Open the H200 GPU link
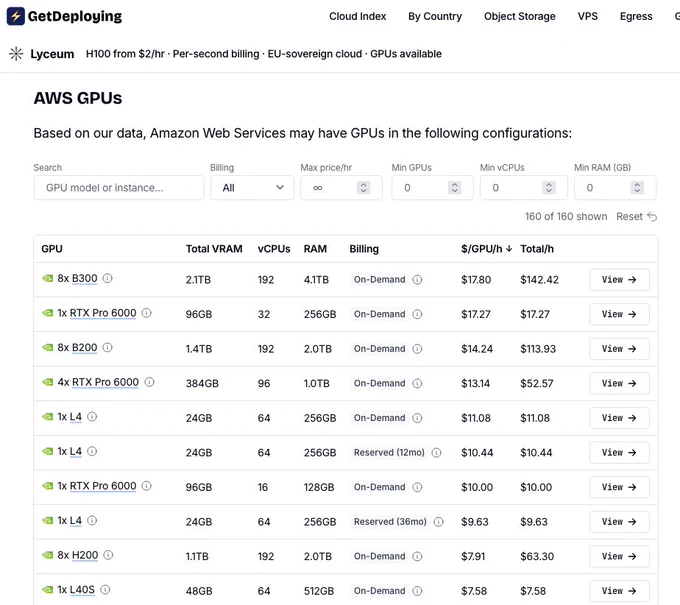The image size is (680, 605). click(x=85, y=555)
